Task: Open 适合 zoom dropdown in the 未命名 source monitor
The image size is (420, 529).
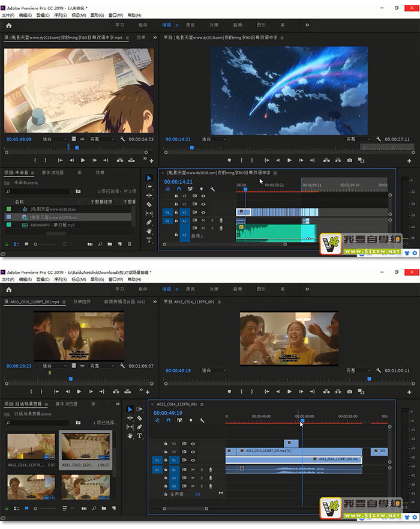Action: [x=54, y=139]
